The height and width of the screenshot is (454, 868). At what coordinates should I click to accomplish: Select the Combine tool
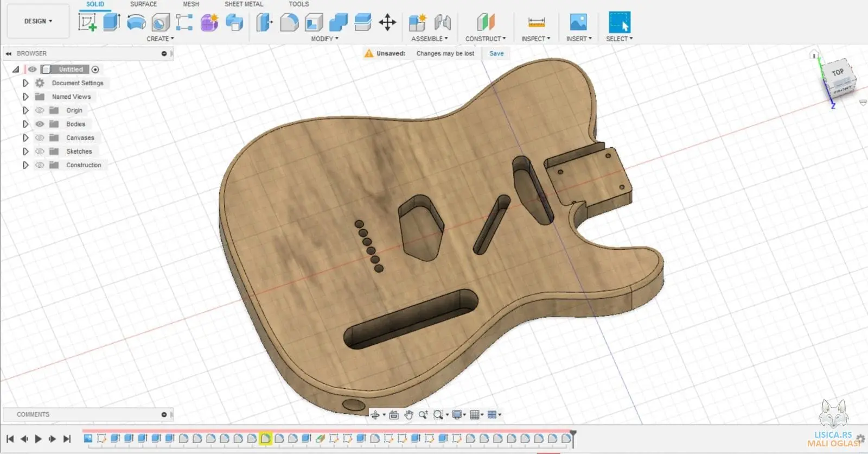click(338, 22)
